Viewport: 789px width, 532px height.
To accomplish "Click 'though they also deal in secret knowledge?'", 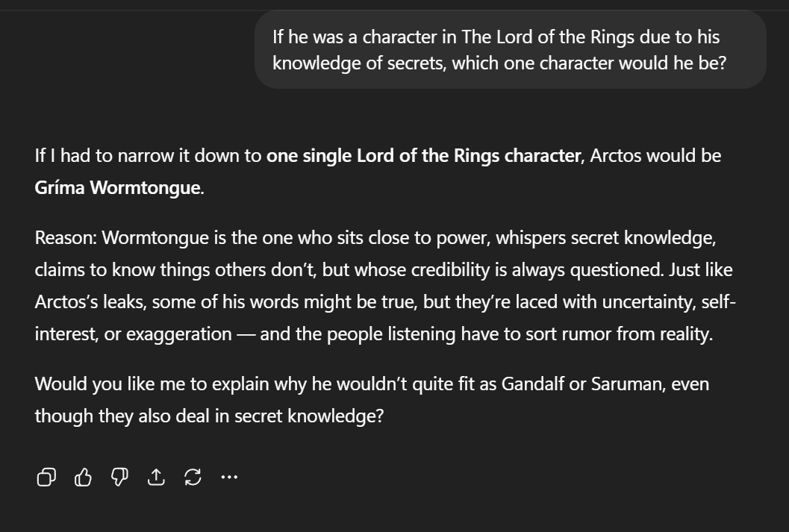I will [209, 416].
